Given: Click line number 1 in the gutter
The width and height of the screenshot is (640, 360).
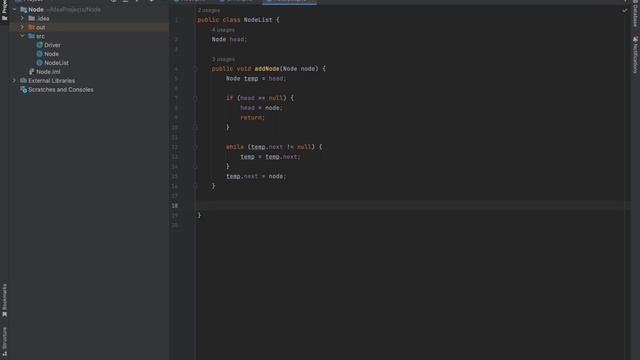Looking at the screenshot, I should point(176,20).
